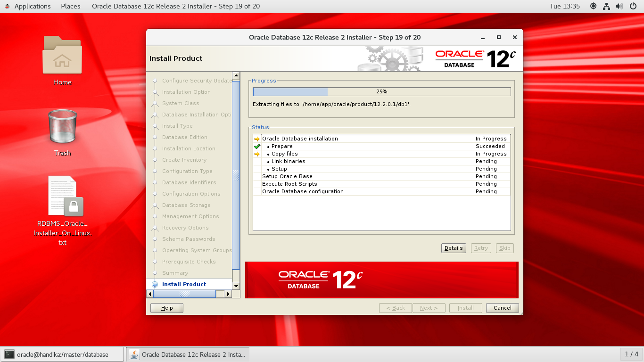Image resolution: width=644 pixels, height=362 pixels.
Task: Select the Configuration Options step
Action: click(191, 194)
